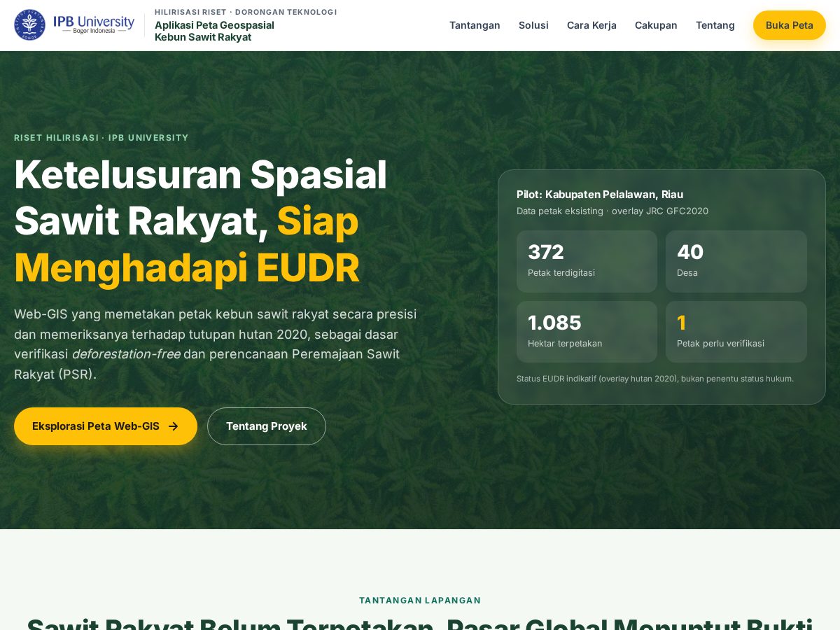
Task: Click the "TANTANGAN LAPANGAN" section label
Action: point(420,601)
